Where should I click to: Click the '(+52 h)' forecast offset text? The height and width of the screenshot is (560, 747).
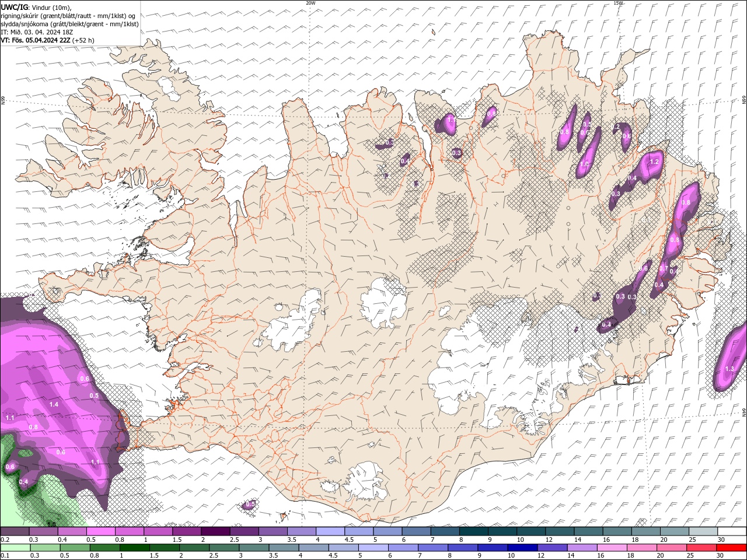coord(83,40)
